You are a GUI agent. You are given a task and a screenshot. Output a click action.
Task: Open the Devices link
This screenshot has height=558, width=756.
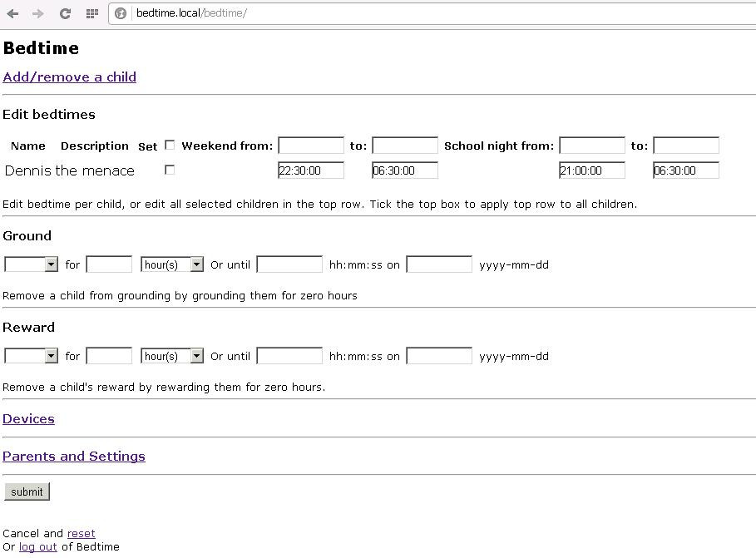point(28,418)
